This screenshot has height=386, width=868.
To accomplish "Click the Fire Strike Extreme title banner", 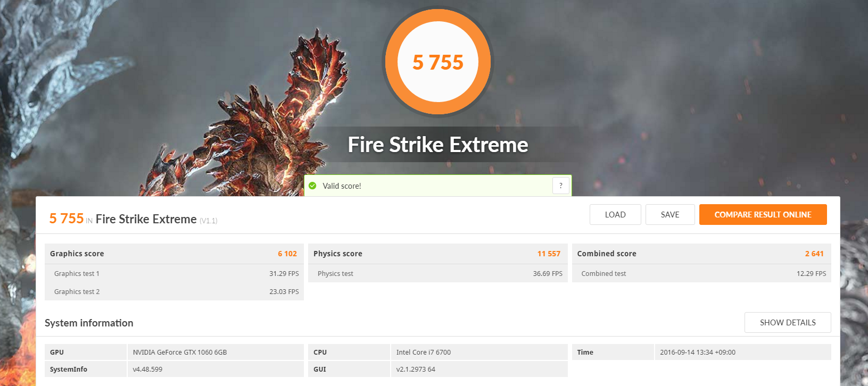I will click(438, 145).
